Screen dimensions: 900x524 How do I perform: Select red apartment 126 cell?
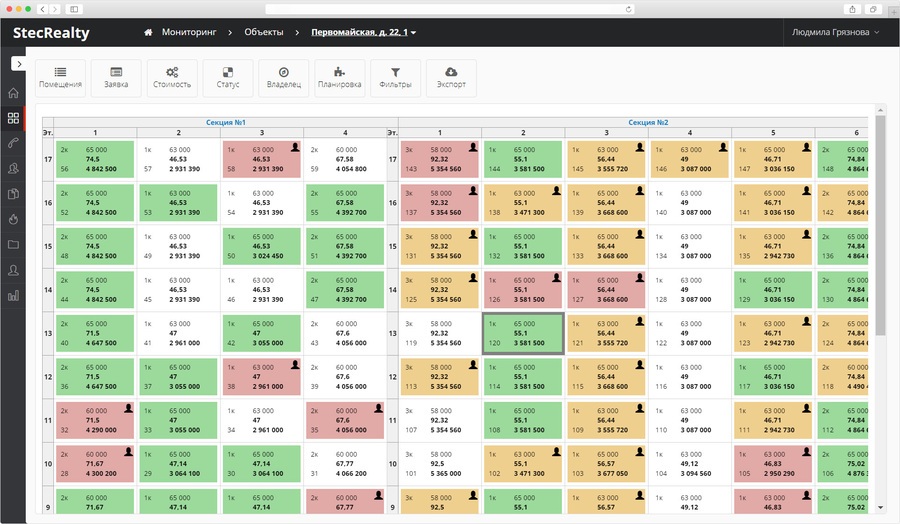tap(523, 290)
